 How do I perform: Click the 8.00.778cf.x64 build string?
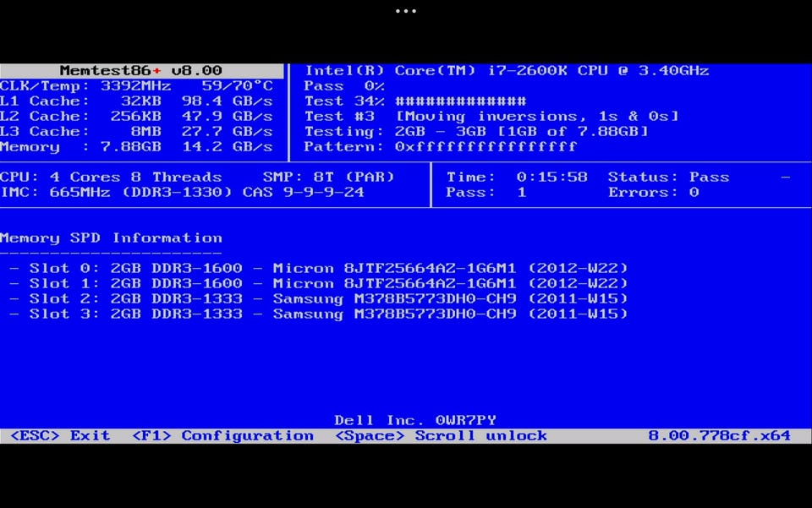[x=719, y=435]
